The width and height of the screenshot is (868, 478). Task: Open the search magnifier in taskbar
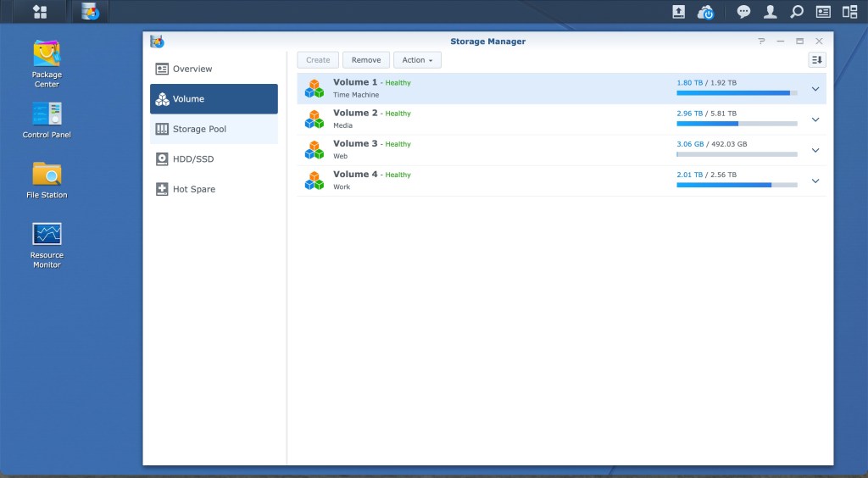pos(796,12)
